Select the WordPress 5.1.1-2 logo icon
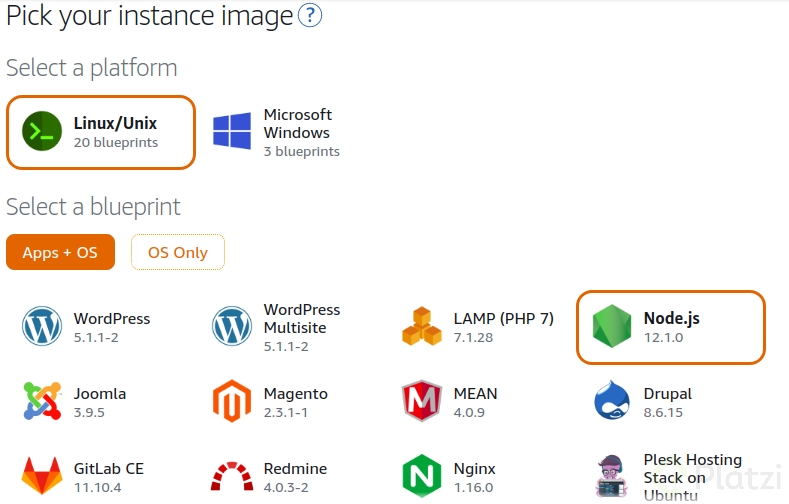Screen dimensions: 789x504 (x=42, y=326)
